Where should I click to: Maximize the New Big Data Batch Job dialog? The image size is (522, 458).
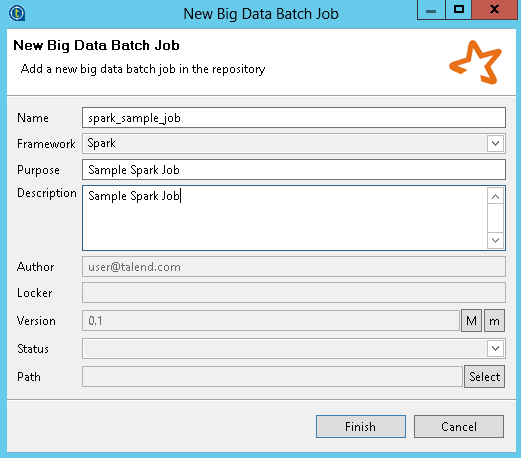(459, 10)
